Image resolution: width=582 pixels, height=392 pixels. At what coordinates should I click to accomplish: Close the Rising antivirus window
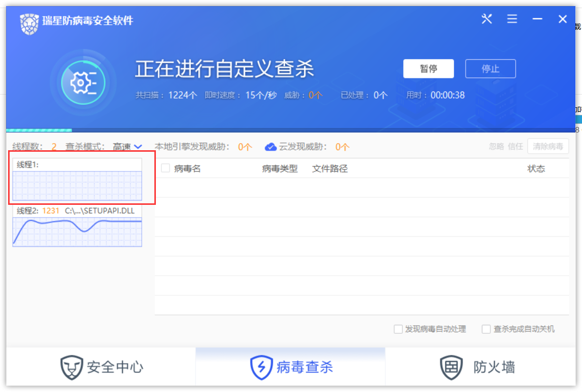[x=562, y=19]
